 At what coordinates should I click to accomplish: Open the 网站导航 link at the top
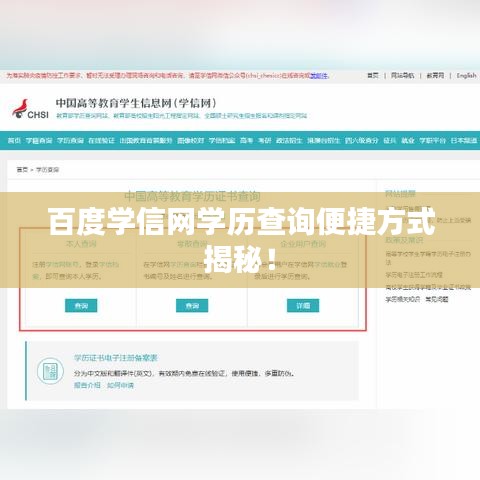tap(402, 76)
